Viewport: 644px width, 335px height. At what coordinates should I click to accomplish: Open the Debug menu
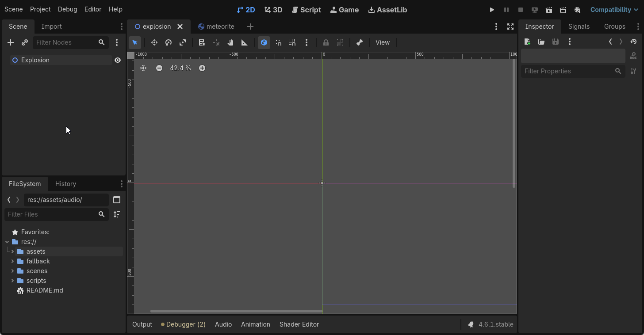[x=67, y=9]
